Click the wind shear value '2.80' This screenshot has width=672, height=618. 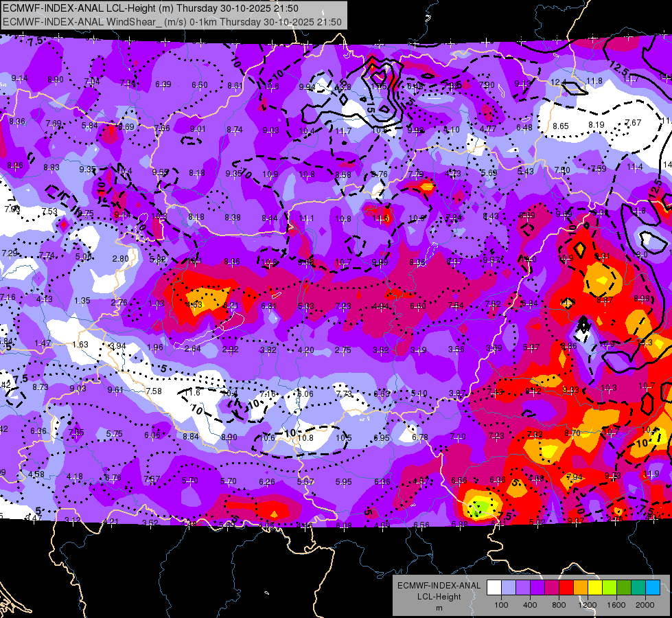120,259
